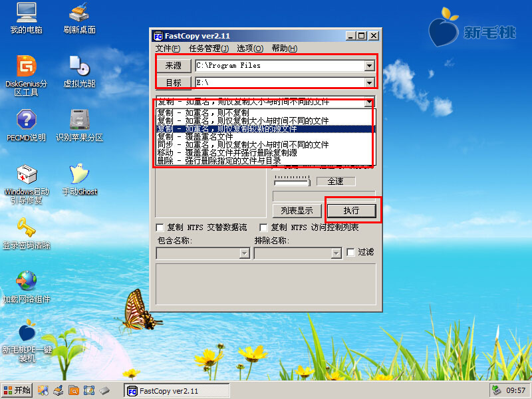Click the 手动Ghost desktop icon
This screenshot has width=532, height=399.
click(79, 180)
